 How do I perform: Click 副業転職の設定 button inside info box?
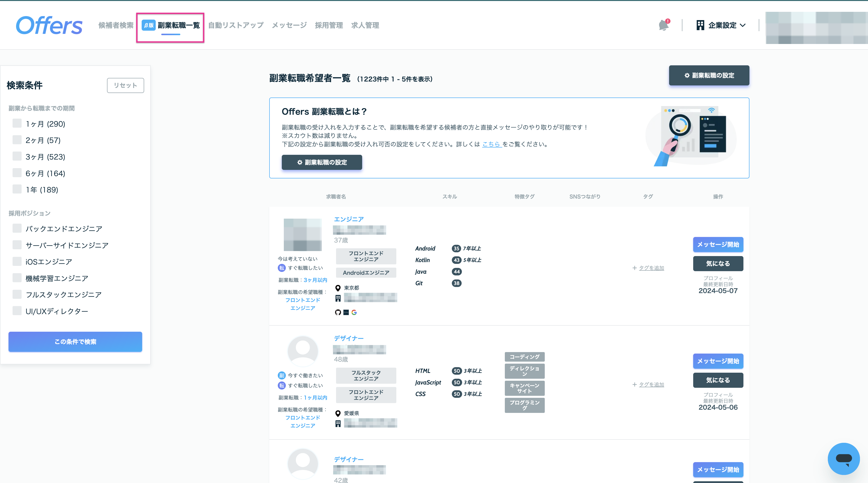click(322, 162)
